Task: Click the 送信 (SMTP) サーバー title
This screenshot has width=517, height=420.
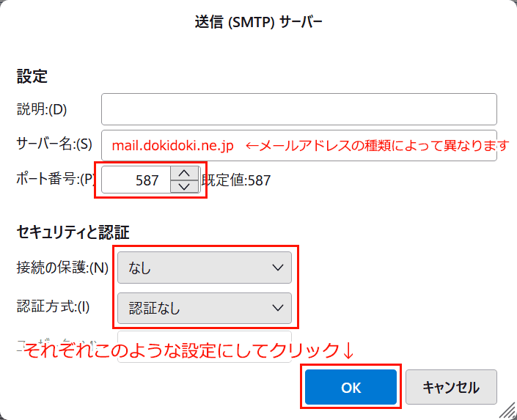Action: [258, 23]
